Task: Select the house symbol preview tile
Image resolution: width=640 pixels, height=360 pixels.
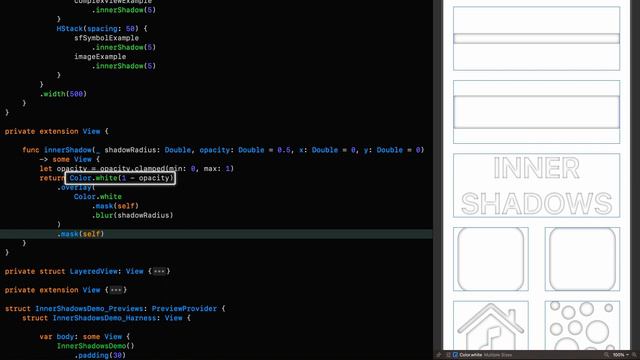Action: [x=491, y=325]
